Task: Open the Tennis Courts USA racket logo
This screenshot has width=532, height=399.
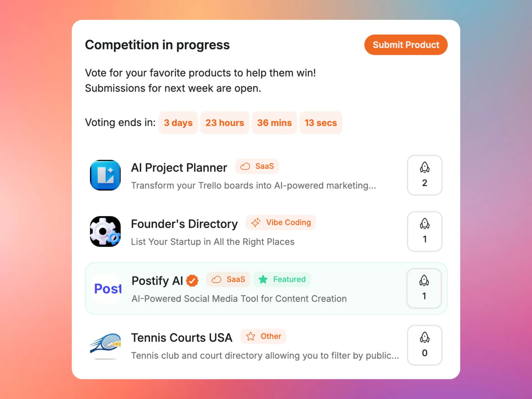Action: tap(105, 345)
